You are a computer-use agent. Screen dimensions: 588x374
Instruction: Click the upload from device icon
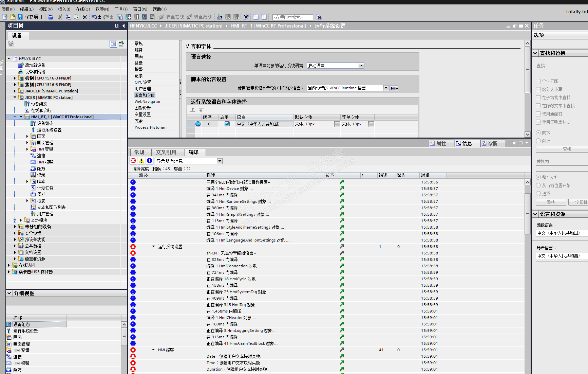click(136, 17)
